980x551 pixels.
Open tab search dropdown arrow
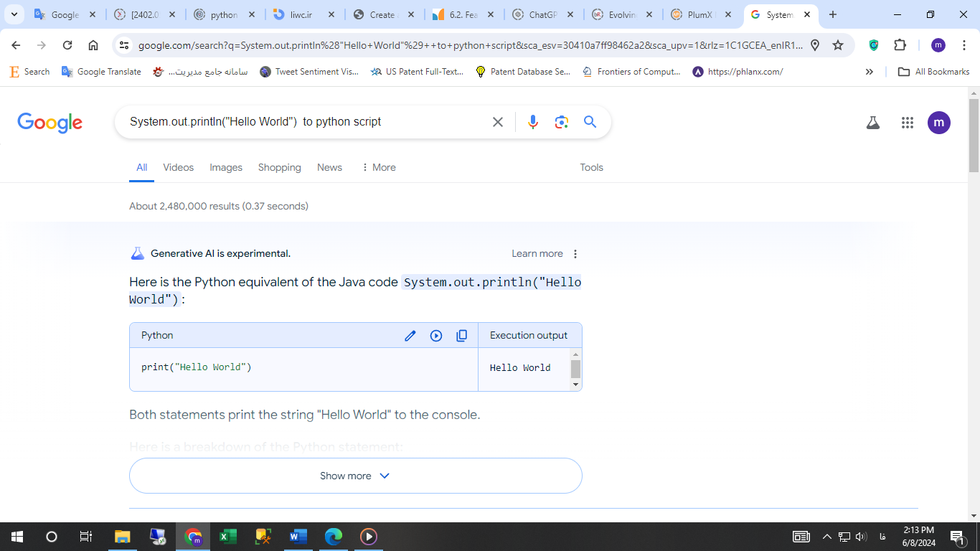[x=14, y=14]
